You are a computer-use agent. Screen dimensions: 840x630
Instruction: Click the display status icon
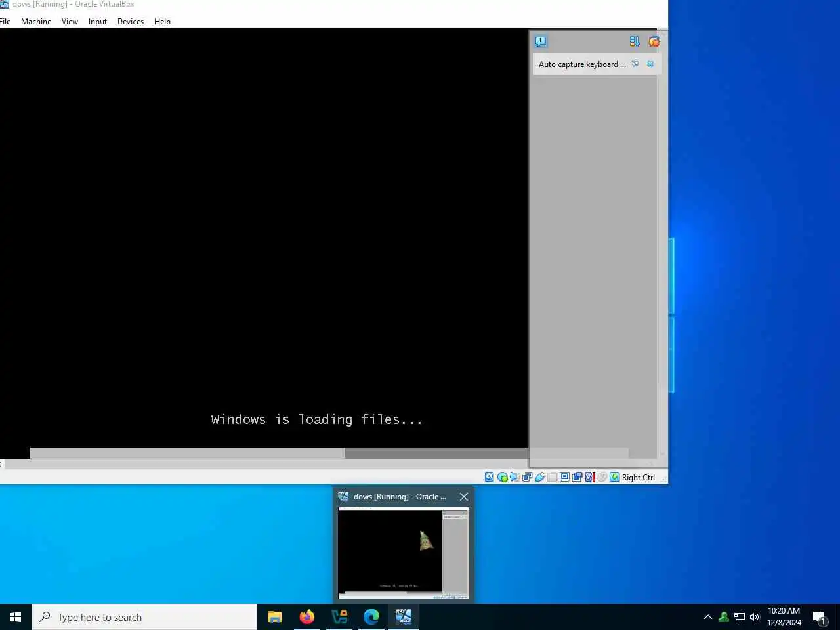pos(565,477)
